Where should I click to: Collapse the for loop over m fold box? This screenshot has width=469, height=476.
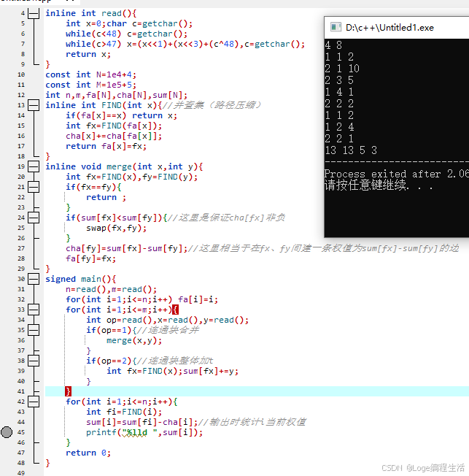point(34,310)
